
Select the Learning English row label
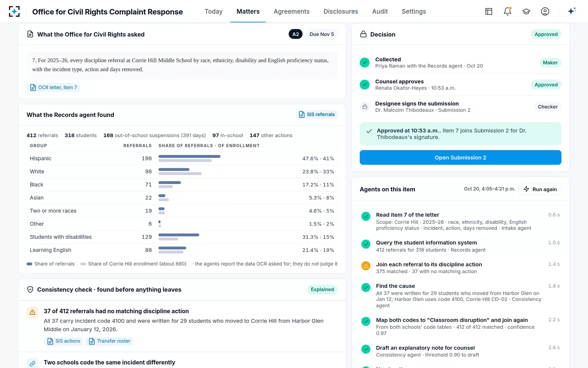[x=51, y=250]
